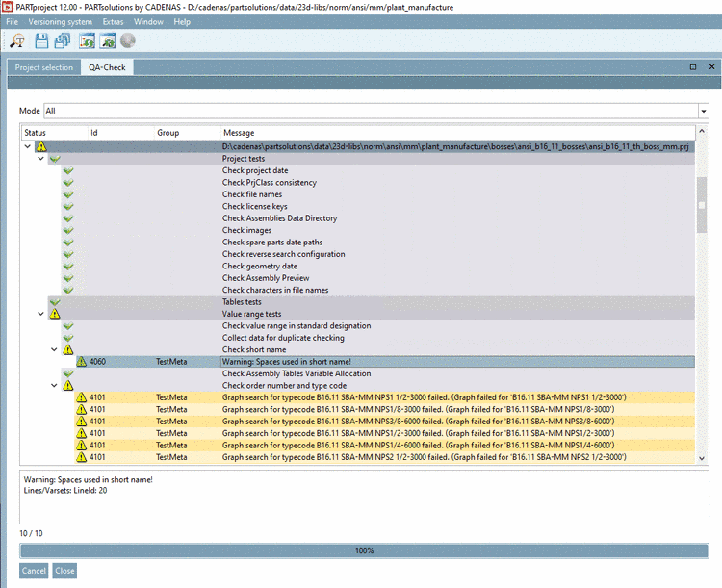The height and width of the screenshot is (588, 722).
Task: Click green check for Check Assembly Tables Variable Allocation
Action: click(68, 374)
